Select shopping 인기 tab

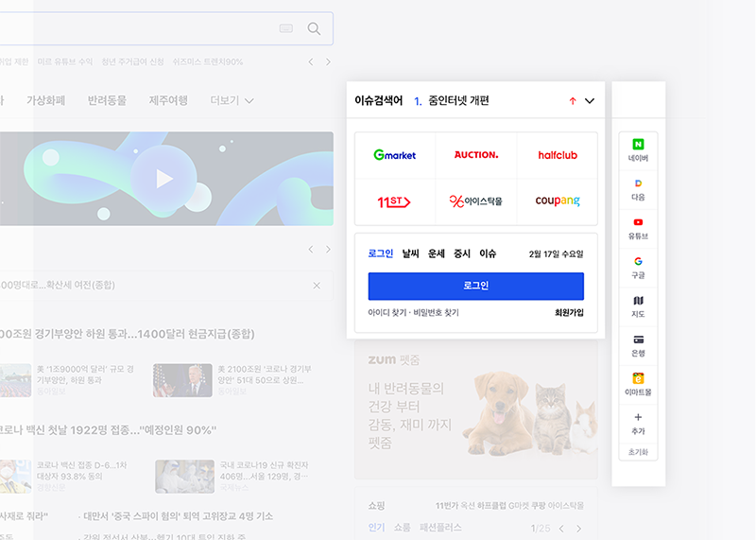376,528
